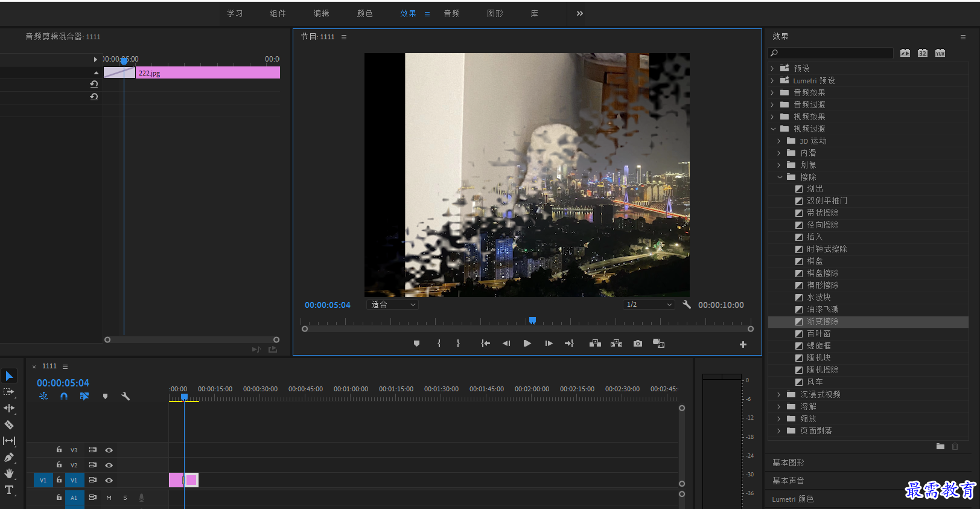This screenshot has width=980, height=509.
Task: Play the program monitor
Action: [527, 344]
